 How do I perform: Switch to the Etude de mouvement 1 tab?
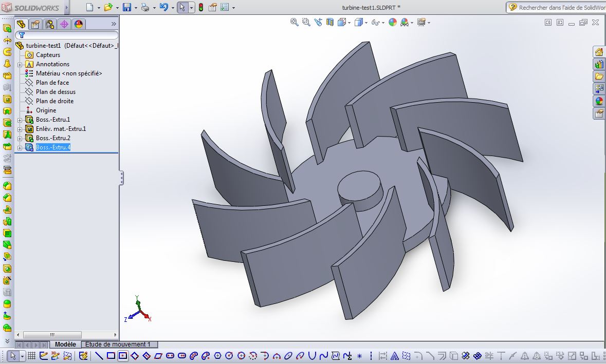coord(118,344)
